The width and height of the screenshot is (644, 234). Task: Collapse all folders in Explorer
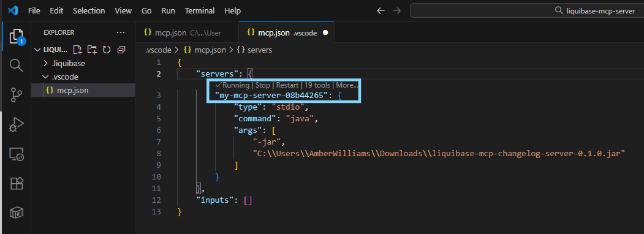(121, 50)
